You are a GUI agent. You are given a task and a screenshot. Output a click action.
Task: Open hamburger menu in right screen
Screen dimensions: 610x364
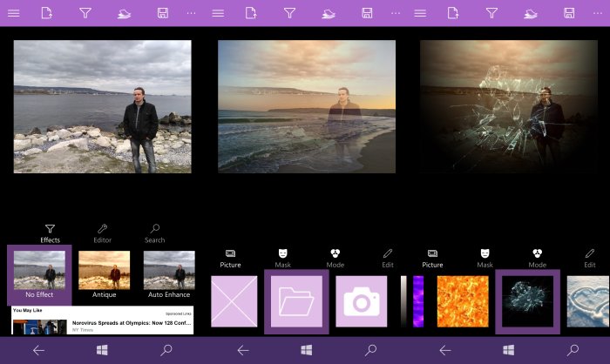coord(420,13)
